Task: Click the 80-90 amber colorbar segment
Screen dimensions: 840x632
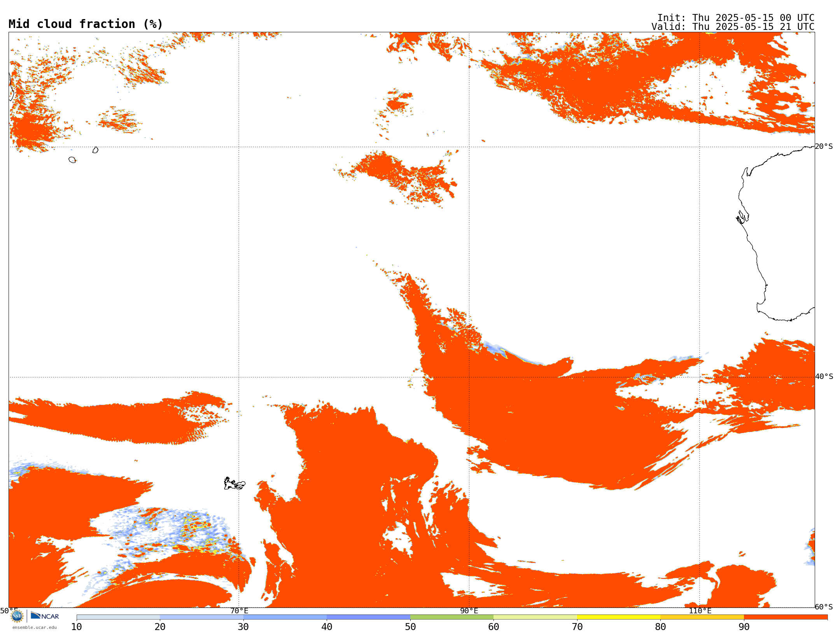Action: coord(702,617)
